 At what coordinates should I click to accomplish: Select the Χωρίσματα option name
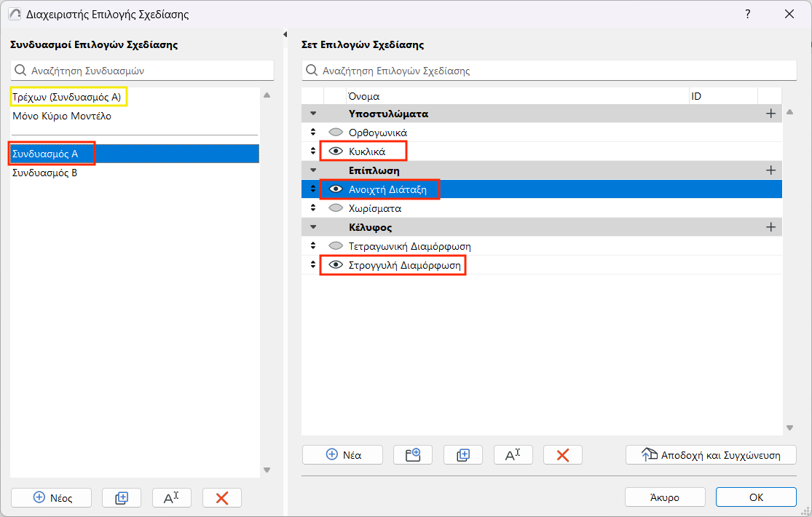pyautogui.click(x=375, y=208)
